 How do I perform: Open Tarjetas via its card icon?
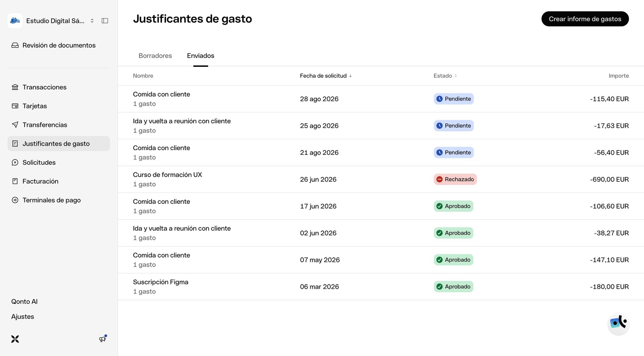[x=15, y=106]
